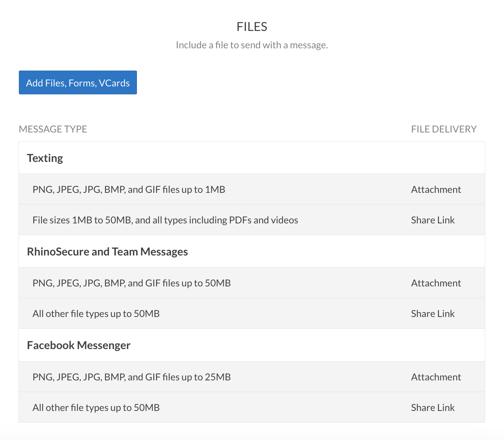504x440 pixels.
Task: Select the FILES heading text
Action: click(252, 27)
